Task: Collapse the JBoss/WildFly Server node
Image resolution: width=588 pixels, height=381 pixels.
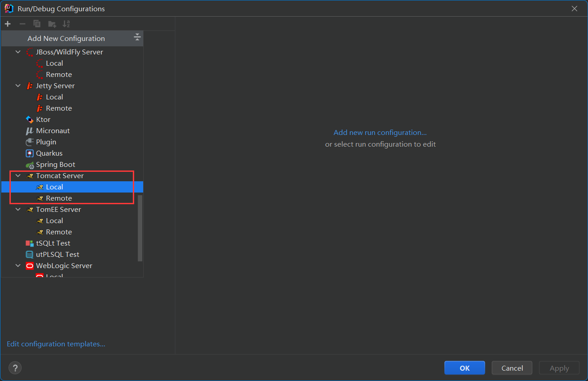Action: coord(18,52)
